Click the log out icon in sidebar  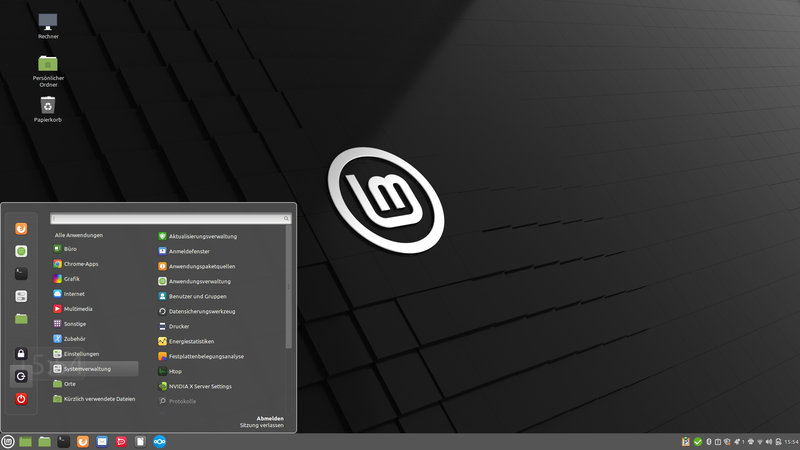tap(21, 377)
